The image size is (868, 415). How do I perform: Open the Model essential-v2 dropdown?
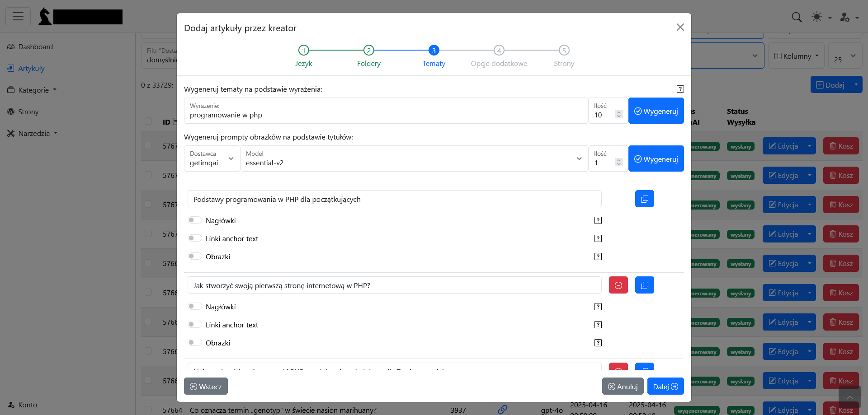point(414,159)
